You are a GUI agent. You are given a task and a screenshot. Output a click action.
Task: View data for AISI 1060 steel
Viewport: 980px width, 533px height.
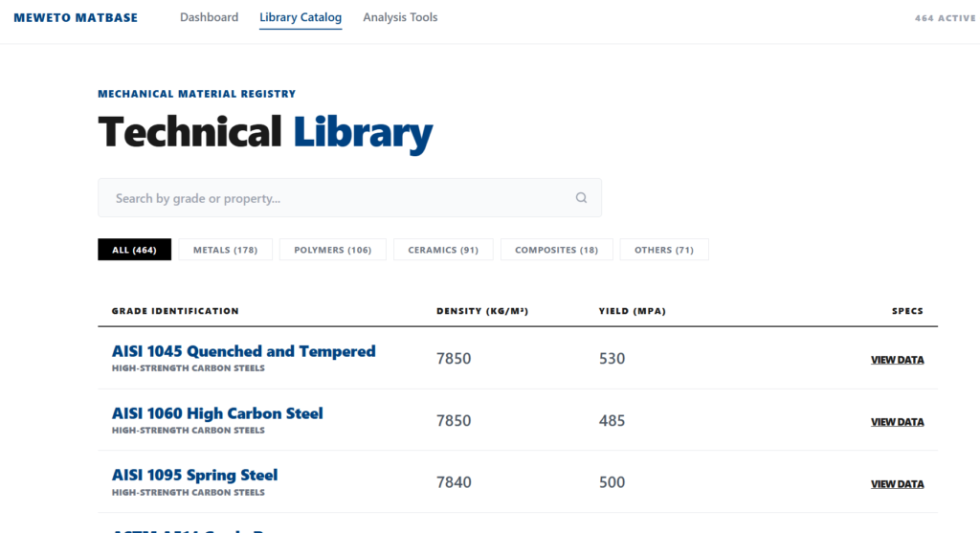pos(897,422)
